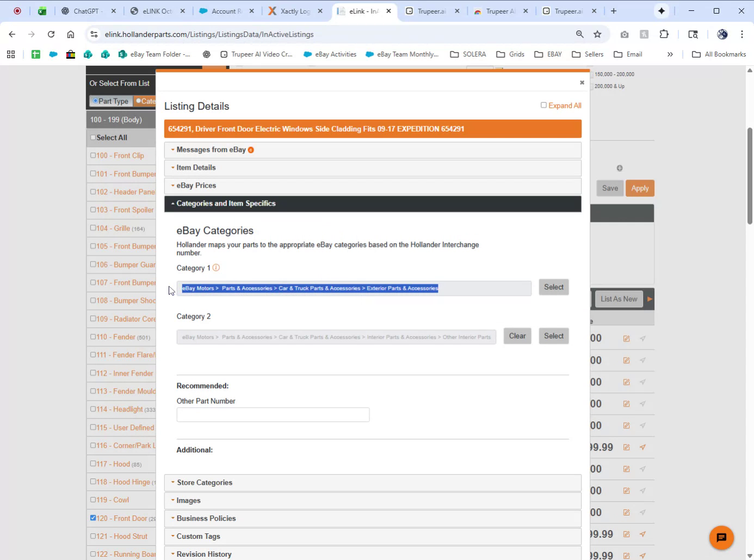
Task: Check 110 - Fender
Action: [93, 337]
